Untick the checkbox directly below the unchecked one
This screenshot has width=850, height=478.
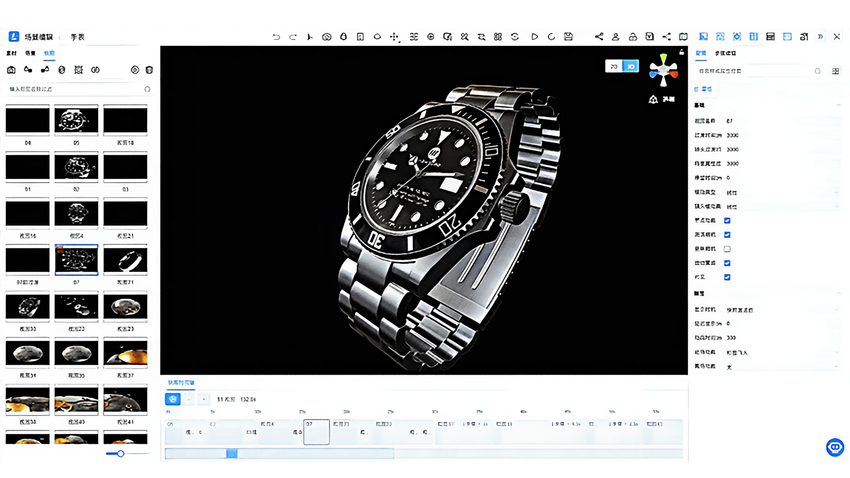tap(727, 263)
